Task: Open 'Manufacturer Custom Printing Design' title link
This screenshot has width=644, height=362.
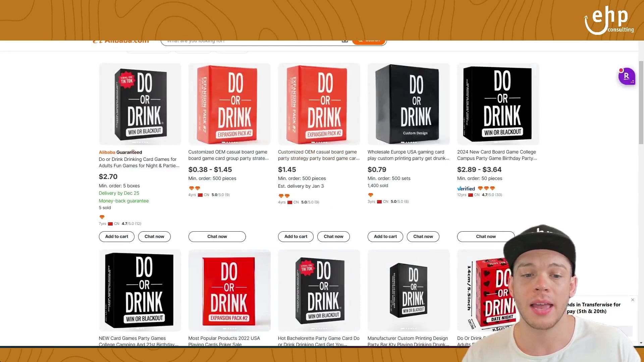Action: 408,341
